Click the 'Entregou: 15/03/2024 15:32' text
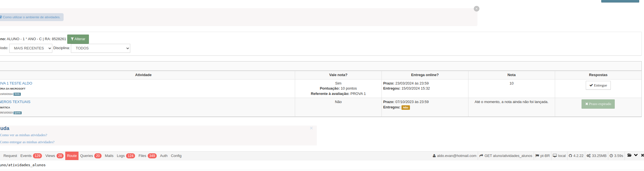Image resolution: width=644 pixels, height=171 pixels. click(x=407, y=88)
